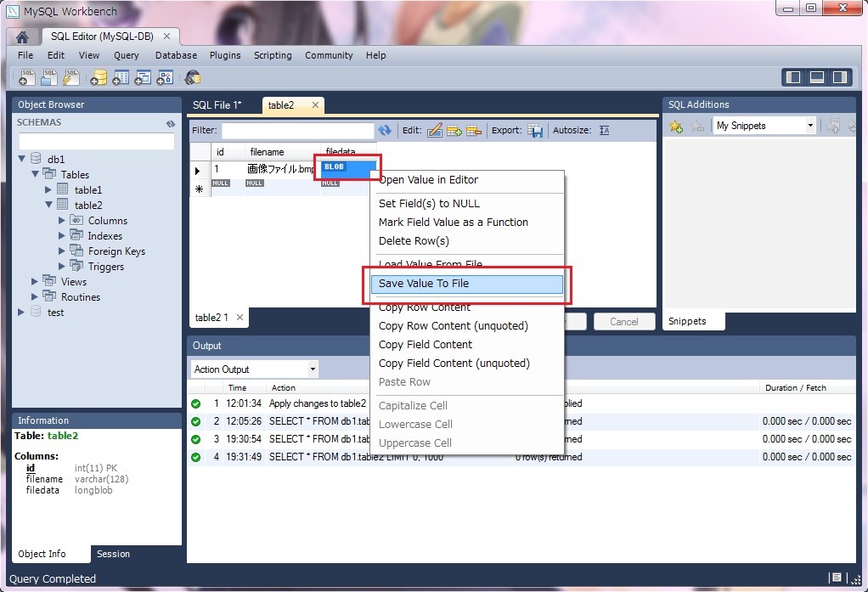Select Copy Field Content (unquoted)
Viewport: 868px width, 592px height.
click(466, 364)
